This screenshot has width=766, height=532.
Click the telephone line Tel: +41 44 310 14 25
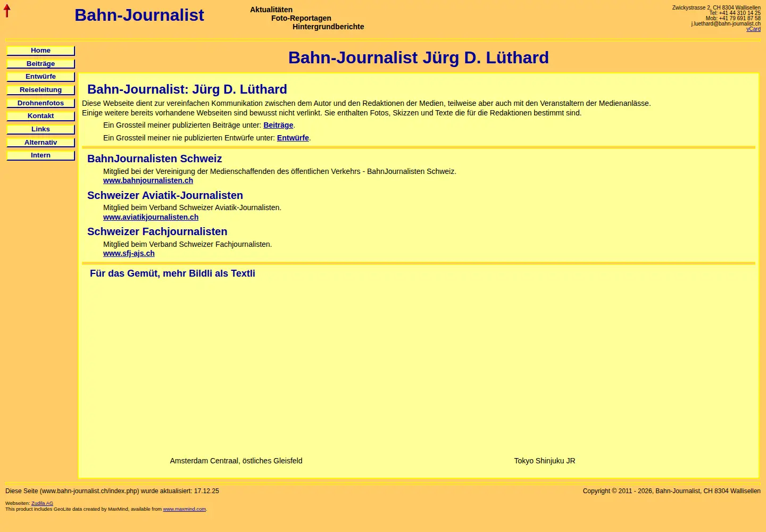click(x=735, y=13)
